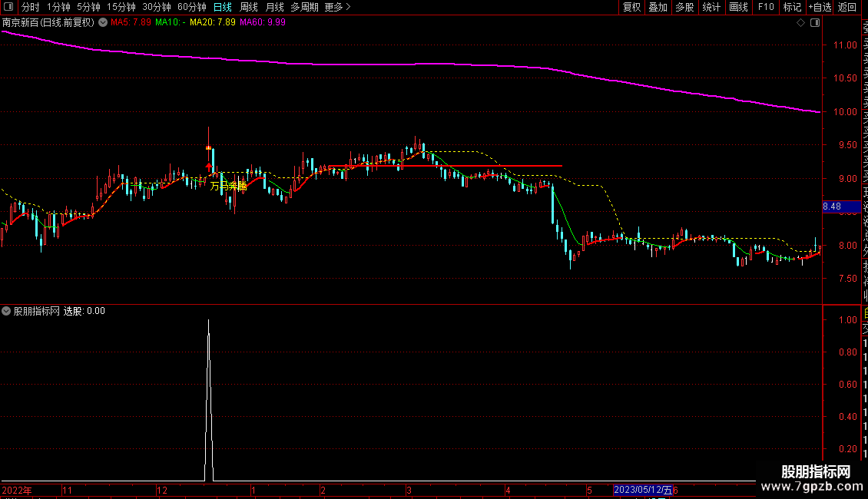The height and width of the screenshot is (499, 868).
Task: Click the MA20: 7.89 label
Action: (213, 23)
